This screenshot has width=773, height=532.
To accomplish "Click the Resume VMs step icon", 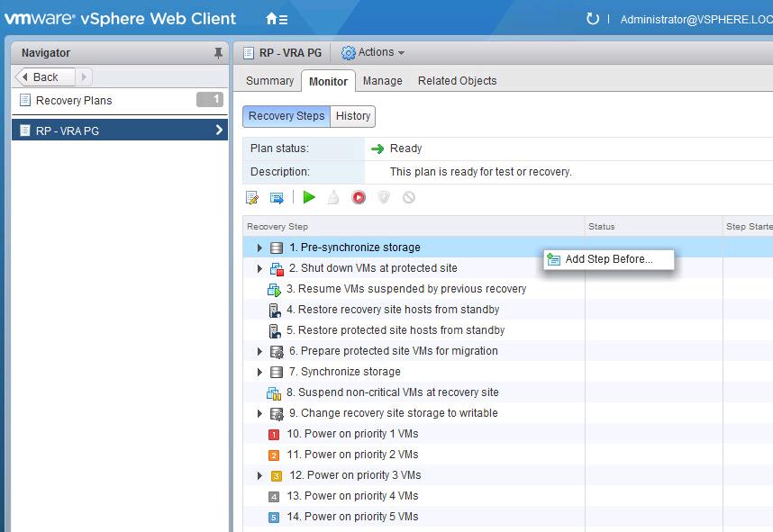I will [274, 290].
